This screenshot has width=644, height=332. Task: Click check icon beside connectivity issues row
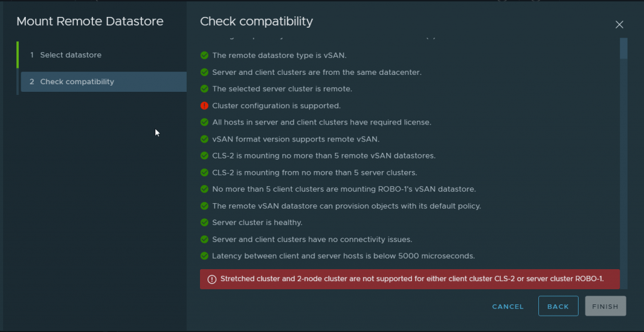[x=204, y=240]
